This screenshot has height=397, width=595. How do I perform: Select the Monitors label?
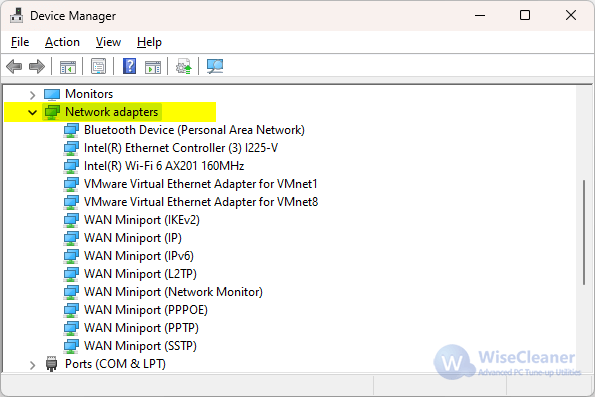(x=89, y=94)
